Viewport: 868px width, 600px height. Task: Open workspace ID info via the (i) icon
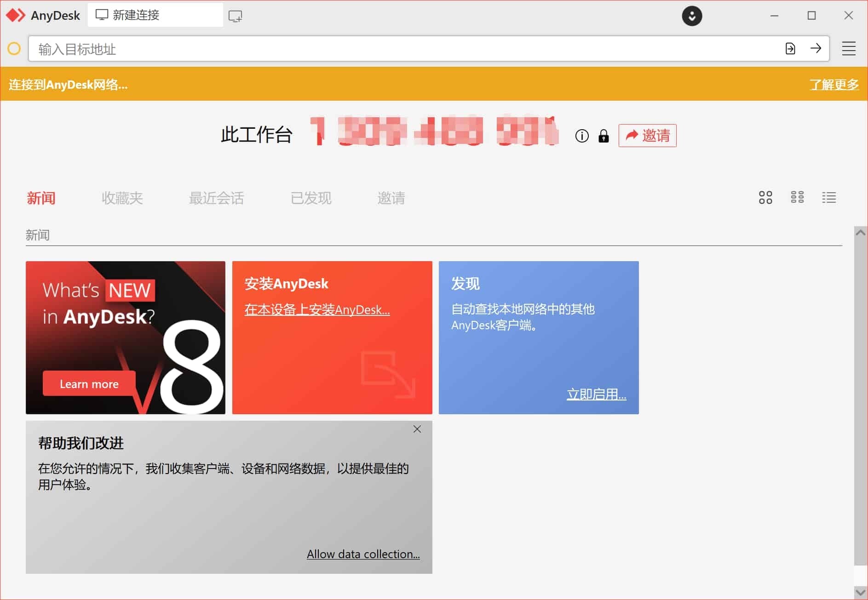pos(581,136)
